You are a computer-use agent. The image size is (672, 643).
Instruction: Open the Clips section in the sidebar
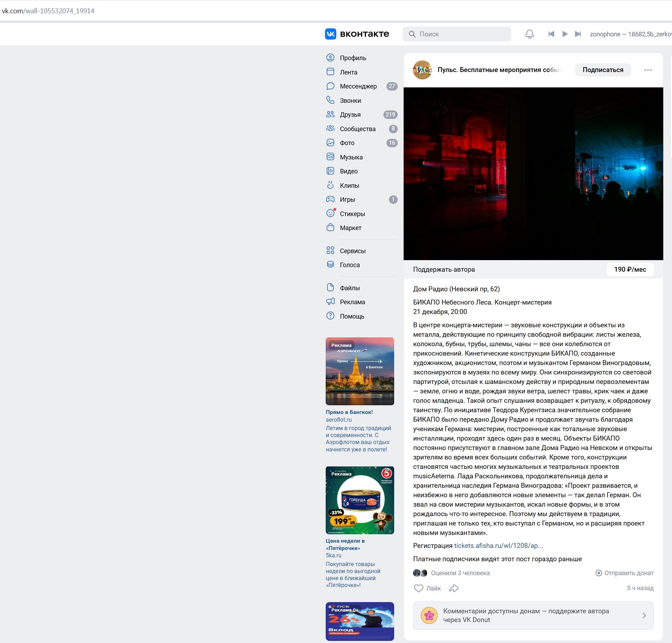(x=349, y=185)
